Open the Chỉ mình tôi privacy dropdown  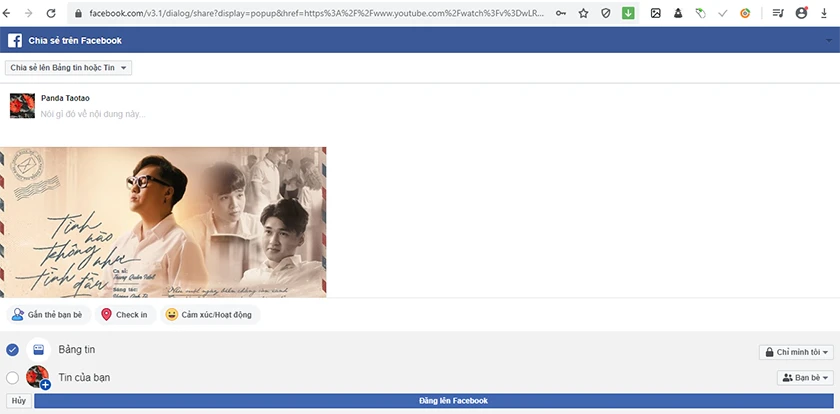tap(796, 352)
